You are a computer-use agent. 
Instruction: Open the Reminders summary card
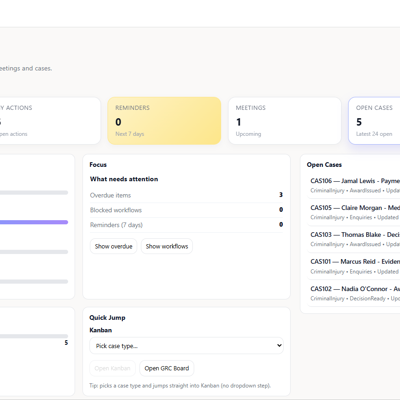click(164, 121)
